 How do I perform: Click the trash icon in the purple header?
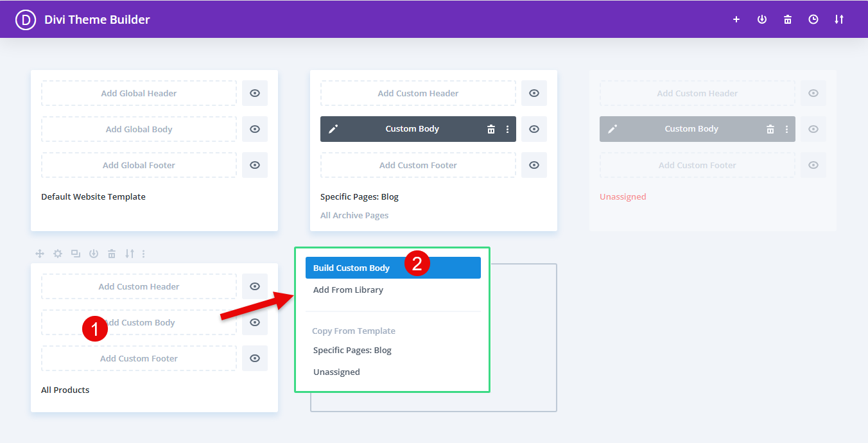[788, 19]
